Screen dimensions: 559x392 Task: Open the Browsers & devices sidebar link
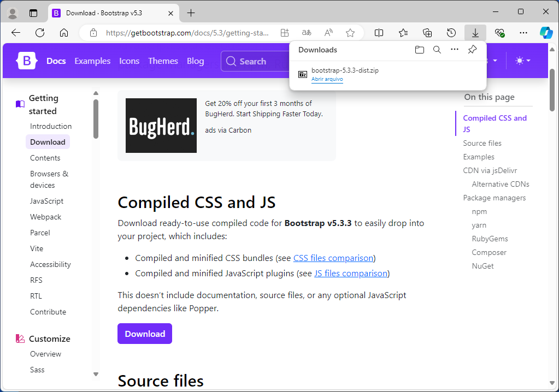click(x=49, y=180)
